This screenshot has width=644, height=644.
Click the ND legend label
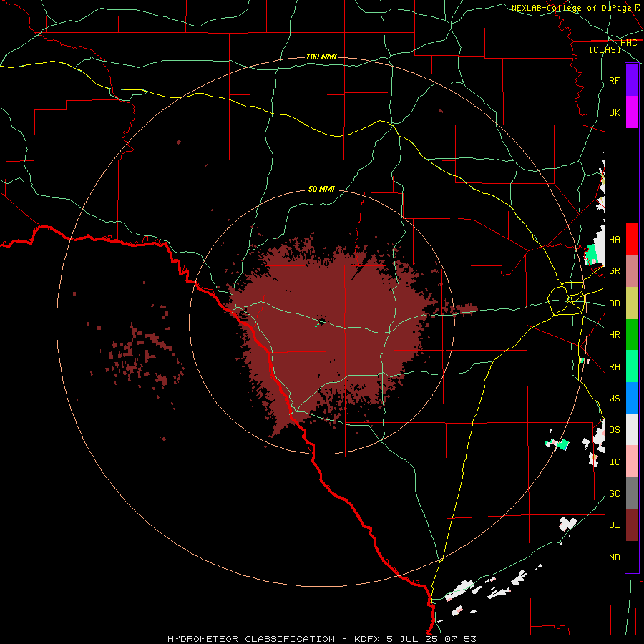click(614, 557)
